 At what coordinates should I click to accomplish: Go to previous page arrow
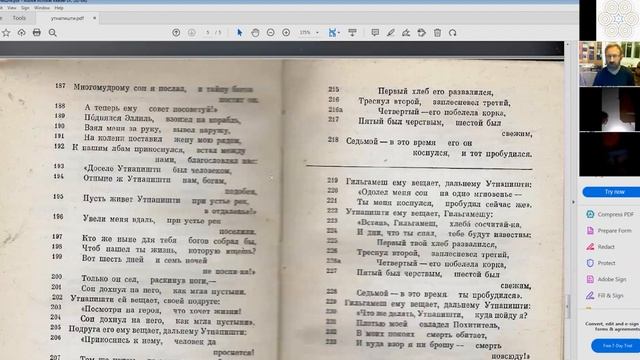(176, 33)
